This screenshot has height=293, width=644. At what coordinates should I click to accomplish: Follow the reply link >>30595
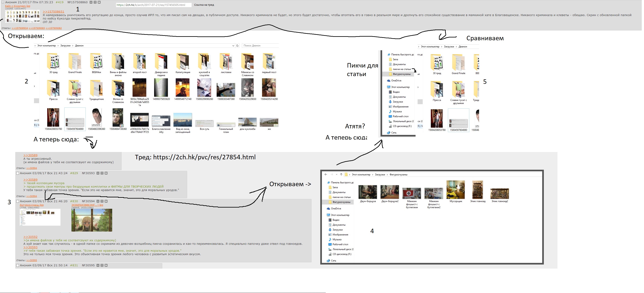32,260
